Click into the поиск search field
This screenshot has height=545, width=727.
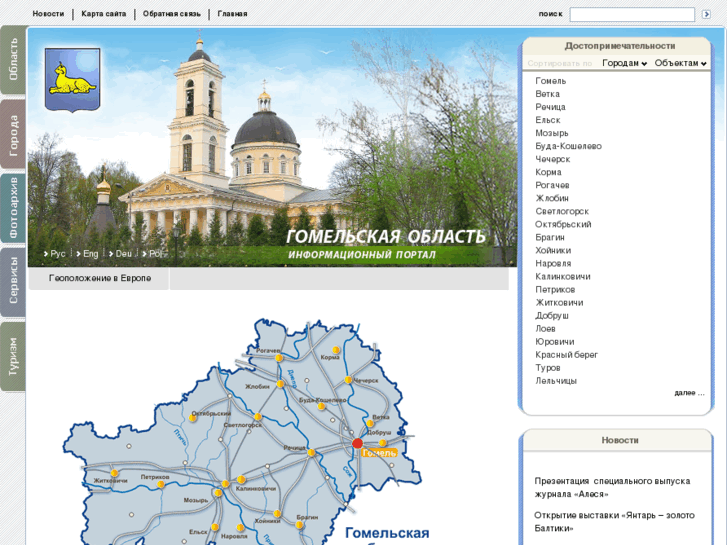pos(631,15)
